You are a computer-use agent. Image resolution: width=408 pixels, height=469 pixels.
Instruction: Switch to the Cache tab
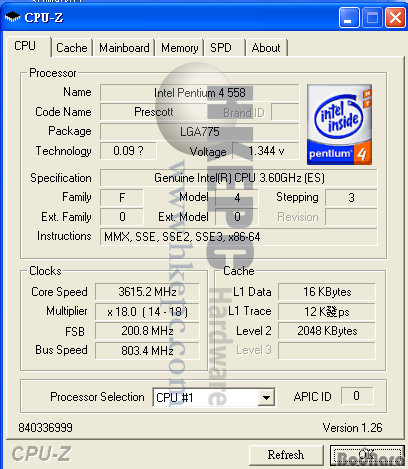[72, 48]
